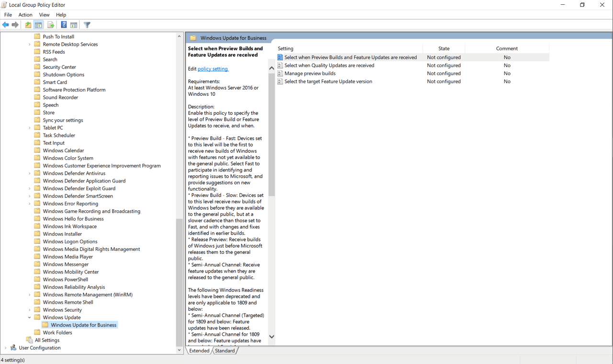Click policy icon for Preview Builds and Feature Updates
The width and height of the screenshot is (613, 364).
click(280, 57)
